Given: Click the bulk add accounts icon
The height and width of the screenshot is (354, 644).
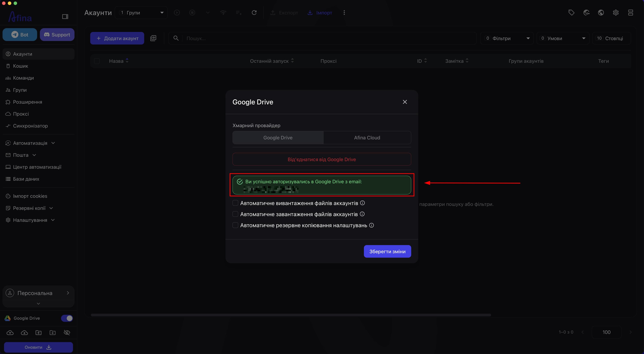Looking at the screenshot, I should pos(153,38).
